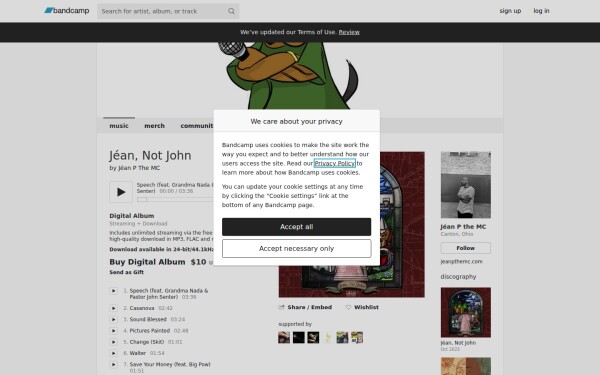
Task: Open the third supporter avatar
Action: [x=313, y=338]
